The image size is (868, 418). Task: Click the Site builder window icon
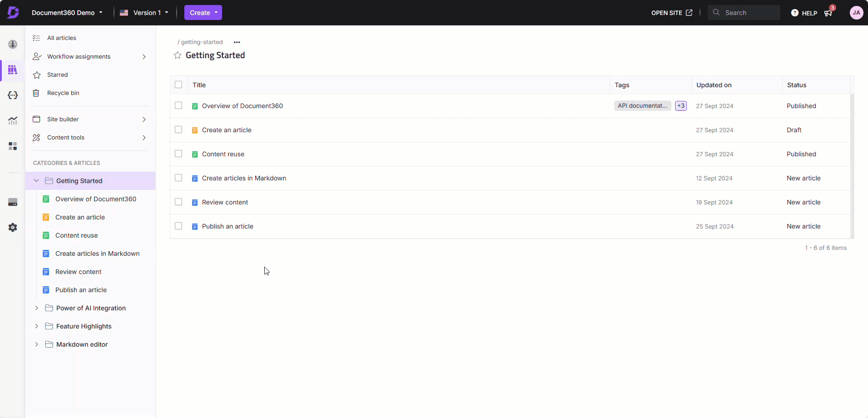[36, 119]
